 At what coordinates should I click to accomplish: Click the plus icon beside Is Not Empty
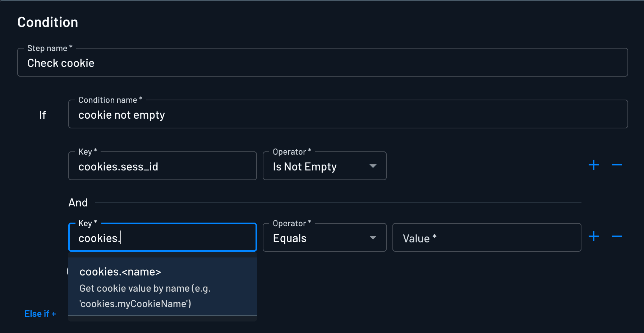pos(594,165)
